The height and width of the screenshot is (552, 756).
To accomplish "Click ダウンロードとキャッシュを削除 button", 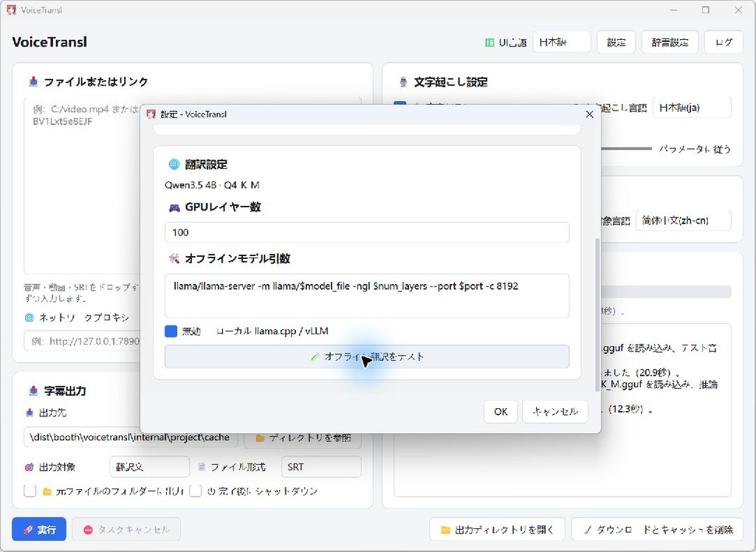I will [657, 529].
